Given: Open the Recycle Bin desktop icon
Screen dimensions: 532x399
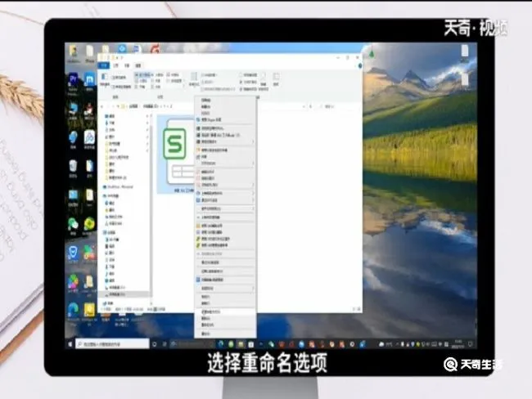Looking at the screenshot, I should click(x=73, y=168).
